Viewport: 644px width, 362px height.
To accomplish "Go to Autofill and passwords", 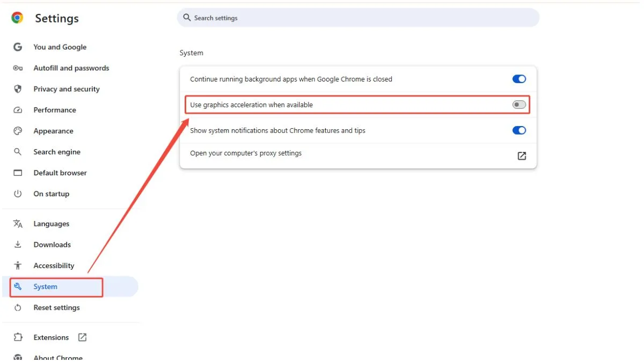I will click(70, 68).
